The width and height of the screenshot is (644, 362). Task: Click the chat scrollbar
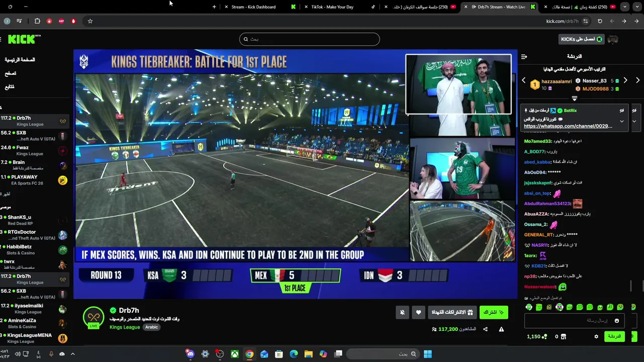631,286
